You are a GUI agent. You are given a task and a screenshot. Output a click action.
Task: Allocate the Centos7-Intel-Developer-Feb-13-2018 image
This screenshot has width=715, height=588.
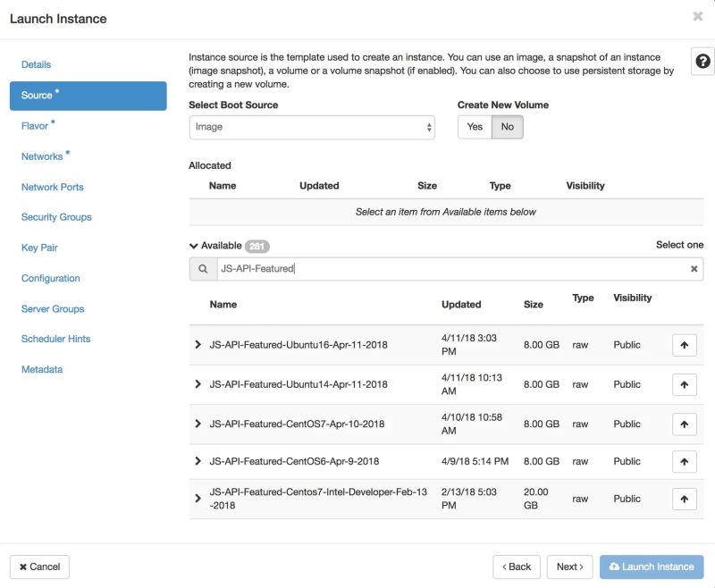coord(684,500)
